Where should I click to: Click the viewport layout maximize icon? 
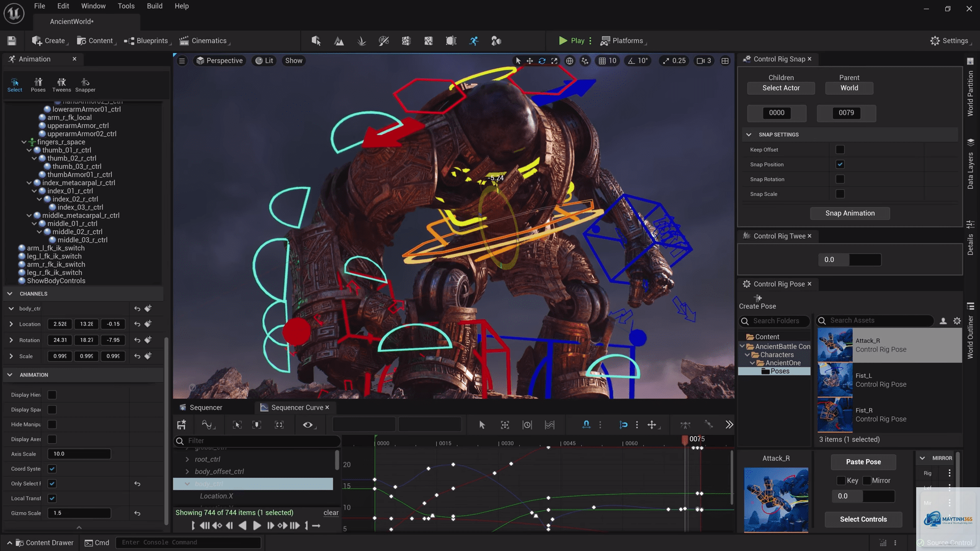coord(725,61)
